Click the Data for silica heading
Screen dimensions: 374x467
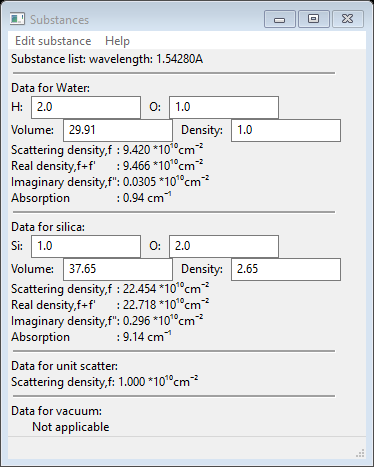pos(48,227)
